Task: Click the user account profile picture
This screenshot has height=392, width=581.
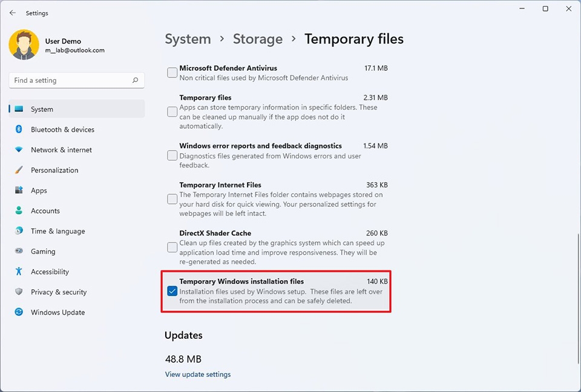Action: pos(24,45)
